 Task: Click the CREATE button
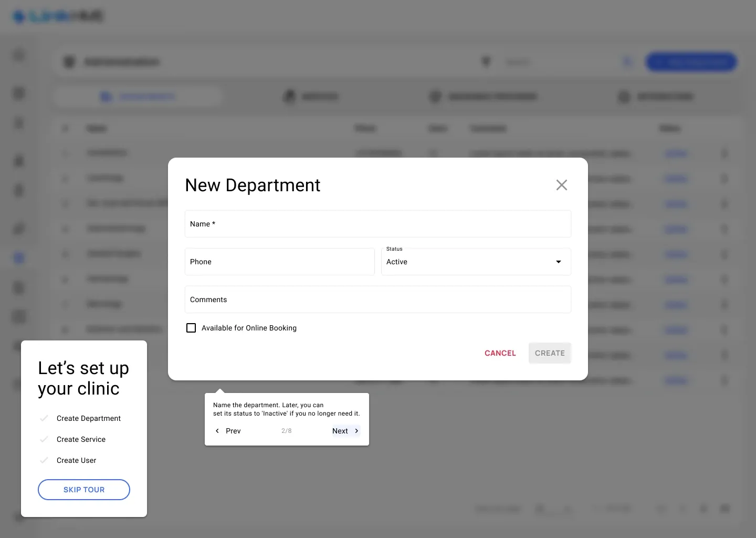click(x=550, y=353)
